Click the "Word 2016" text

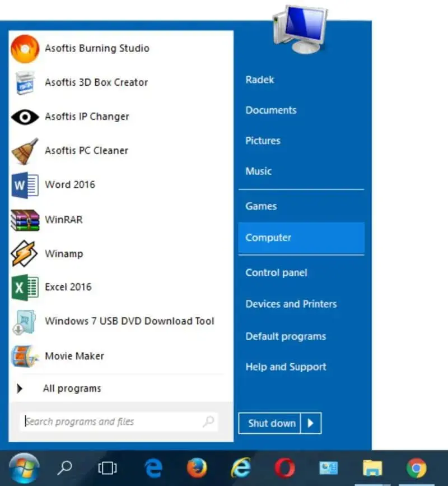coord(70,185)
